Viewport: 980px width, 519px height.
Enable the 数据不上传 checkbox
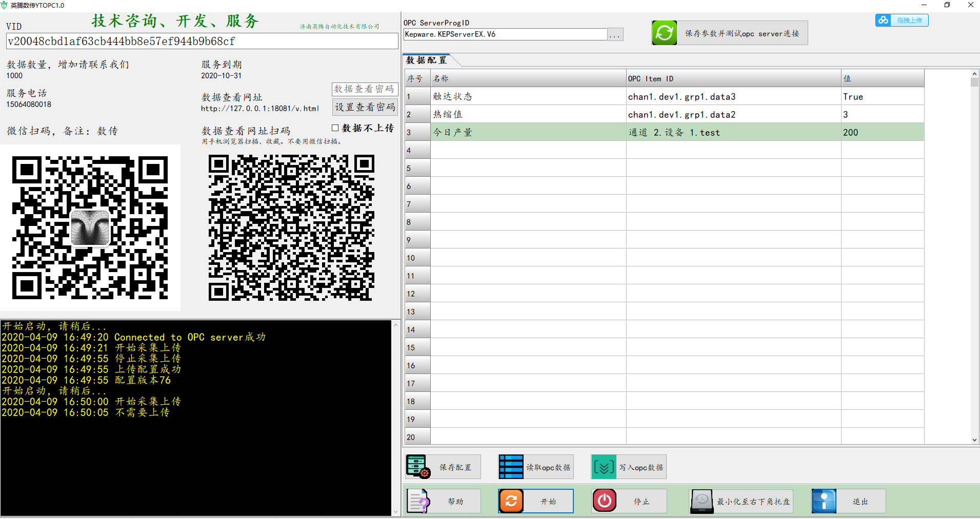335,127
